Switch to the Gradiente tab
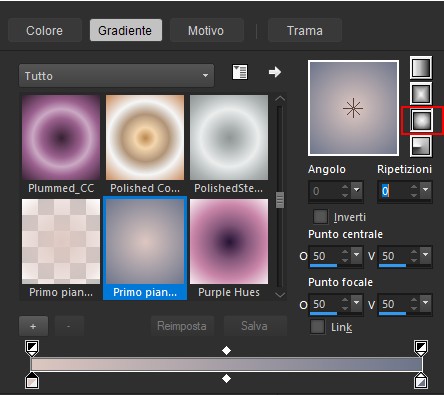444x395 pixels. coord(126,30)
